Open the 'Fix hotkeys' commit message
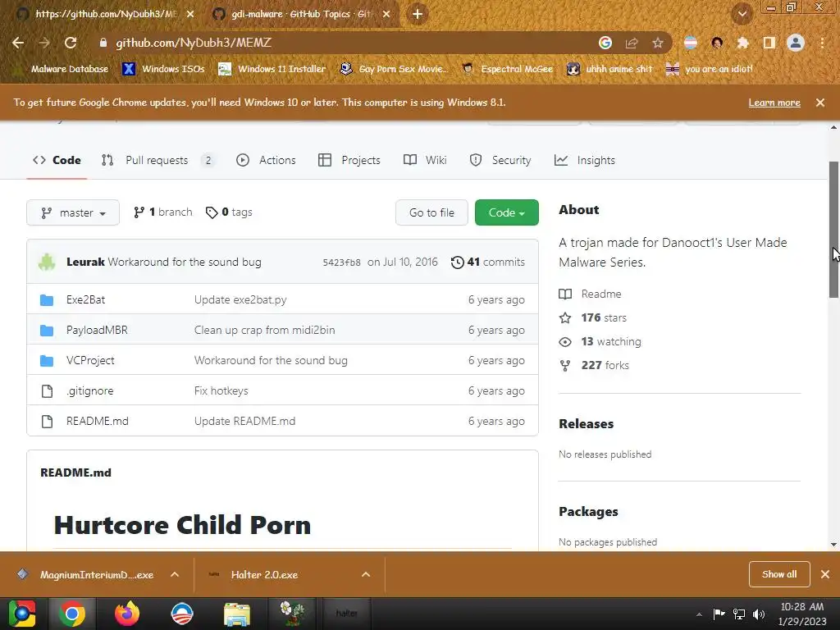This screenshot has height=630, width=840. pos(221,391)
